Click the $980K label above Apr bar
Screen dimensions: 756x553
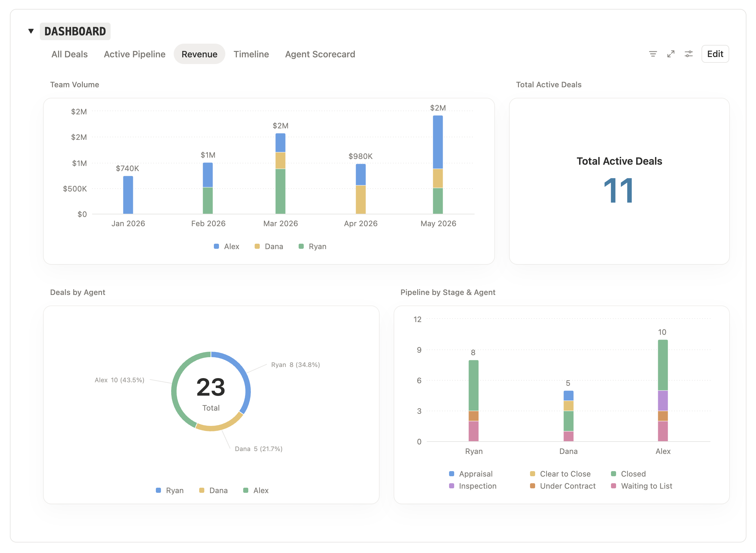tap(360, 156)
